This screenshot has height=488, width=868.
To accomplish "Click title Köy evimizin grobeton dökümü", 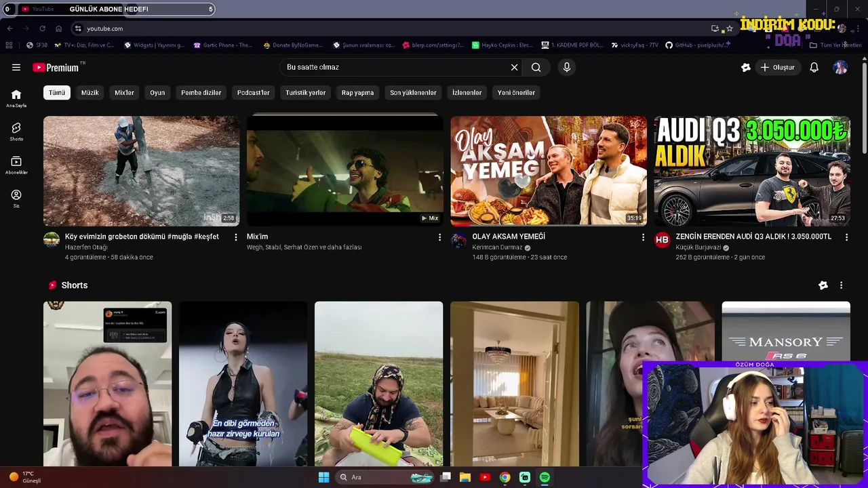I will 142,237.
